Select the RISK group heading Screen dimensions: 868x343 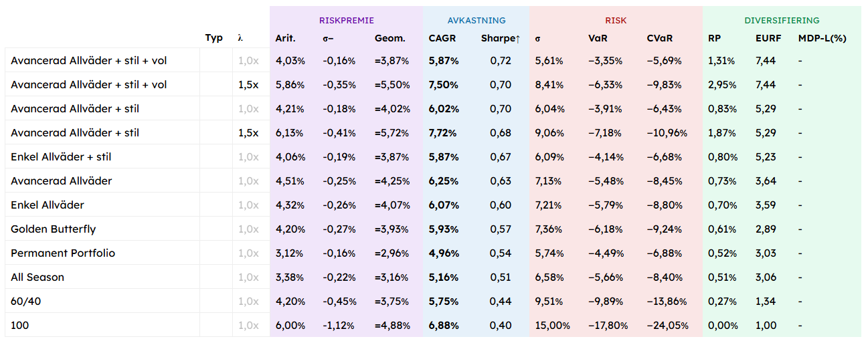click(615, 20)
